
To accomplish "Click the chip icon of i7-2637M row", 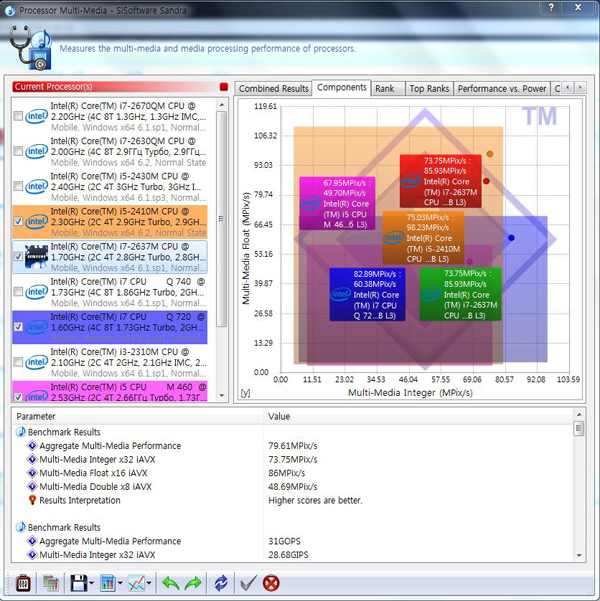I will 36,256.
